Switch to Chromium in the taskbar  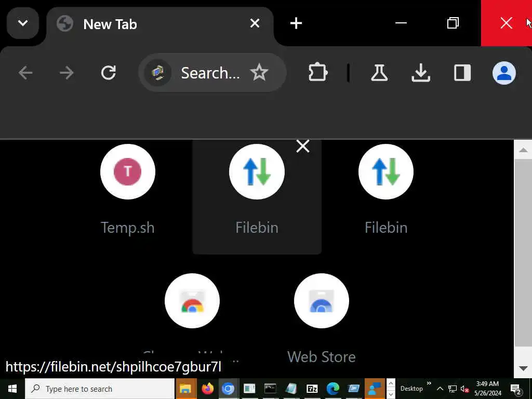click(x=228, y=389)
